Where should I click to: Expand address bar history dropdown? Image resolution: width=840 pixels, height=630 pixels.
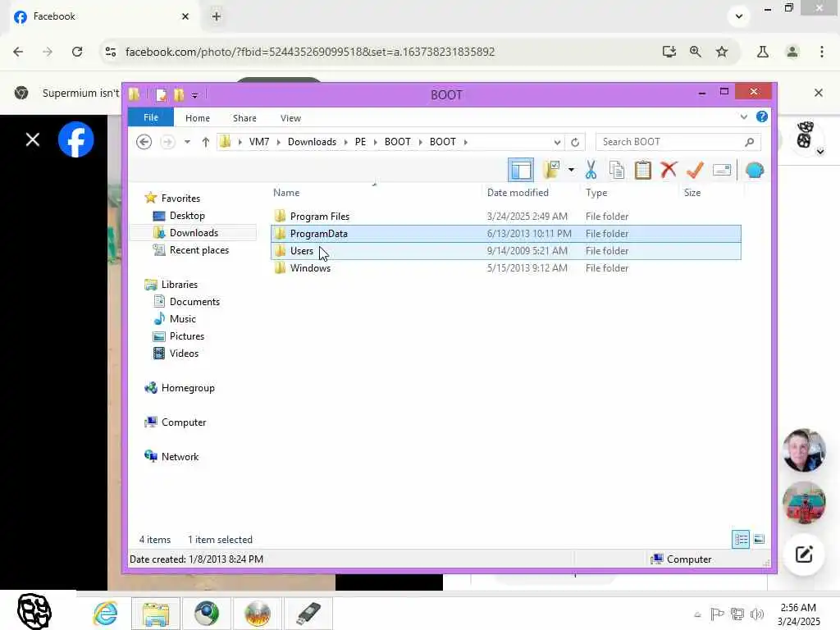point(557,142)
